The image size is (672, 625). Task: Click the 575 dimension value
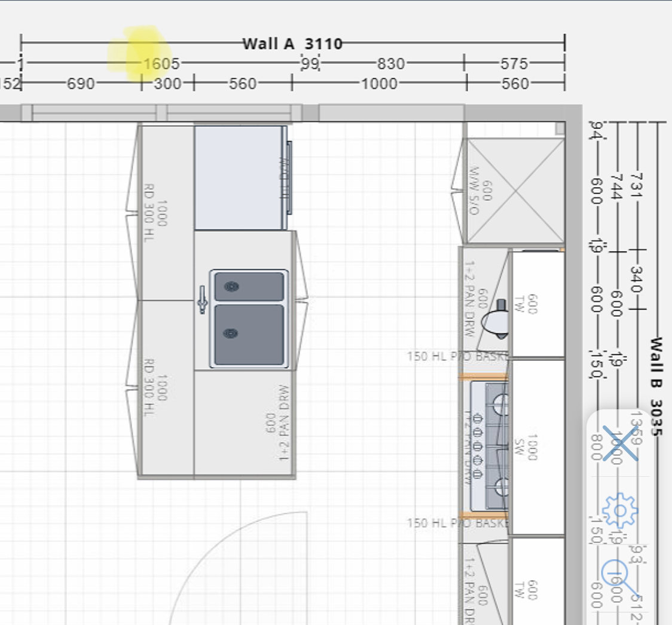(x=514, y=63)
